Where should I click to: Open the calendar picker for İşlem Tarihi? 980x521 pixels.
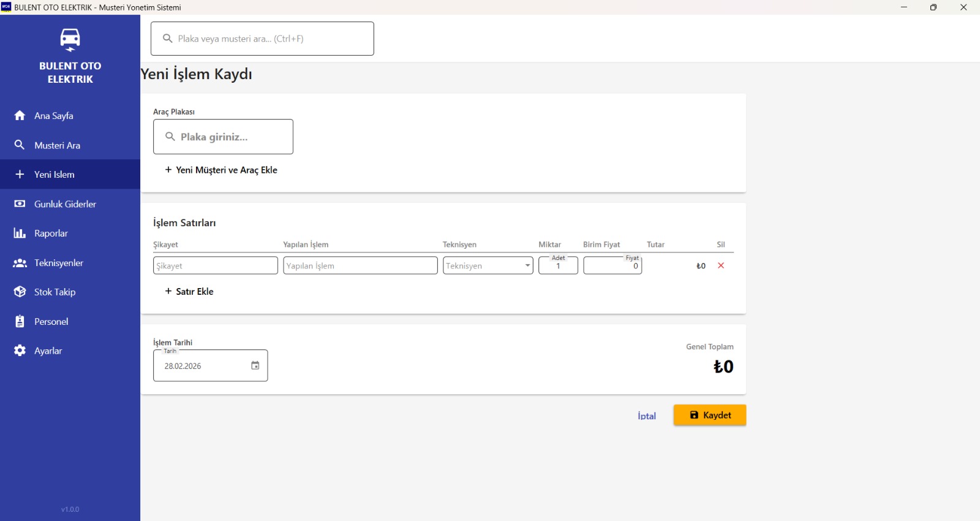(255, 366)
